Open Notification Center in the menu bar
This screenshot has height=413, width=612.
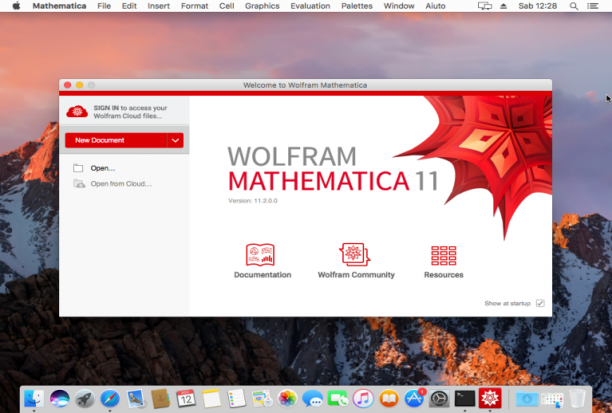click(593, 6)
